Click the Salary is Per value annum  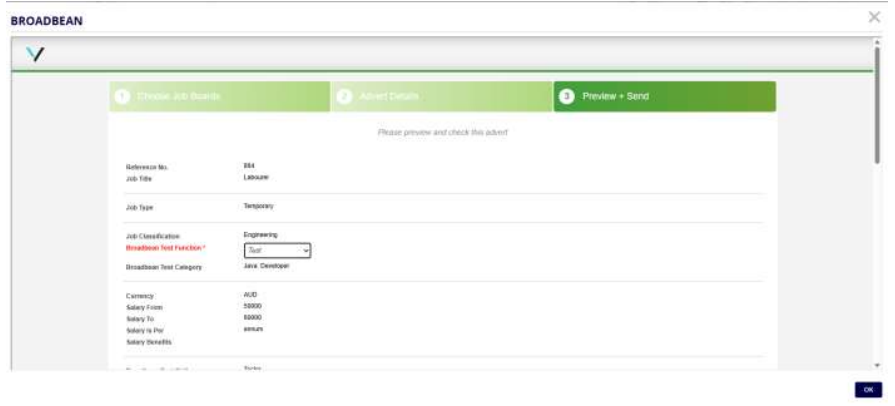click(x=253, y=329)
